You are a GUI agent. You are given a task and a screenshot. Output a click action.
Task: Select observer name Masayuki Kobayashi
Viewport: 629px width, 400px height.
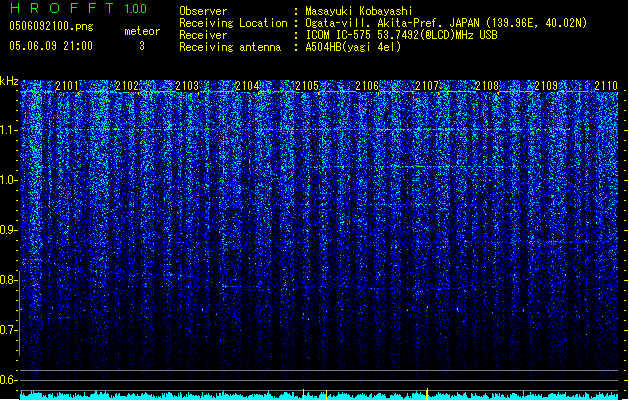point(359,11)
